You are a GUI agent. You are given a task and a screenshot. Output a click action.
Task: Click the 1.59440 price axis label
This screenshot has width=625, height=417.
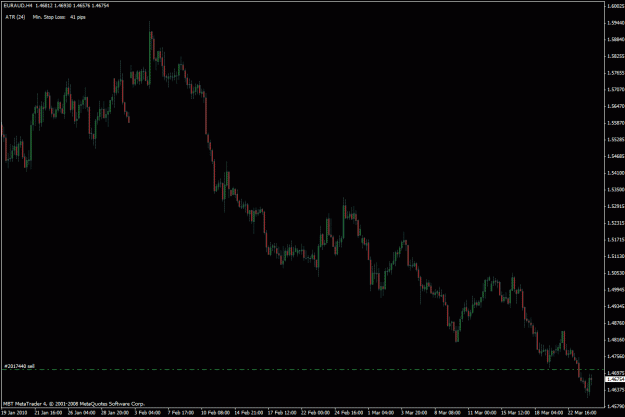coord(616,23)
